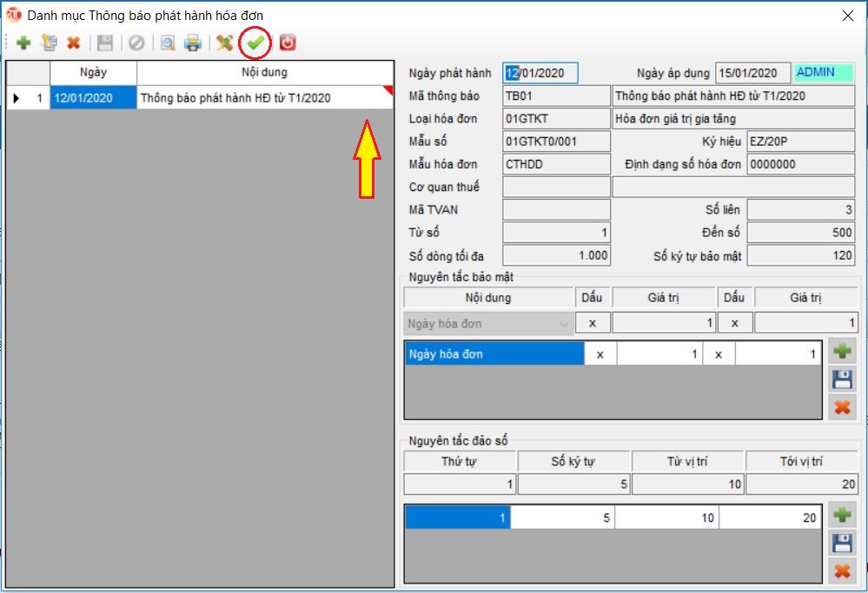
Task: Save number-reversal rule with diskette icon
Action: click(842, 544)
